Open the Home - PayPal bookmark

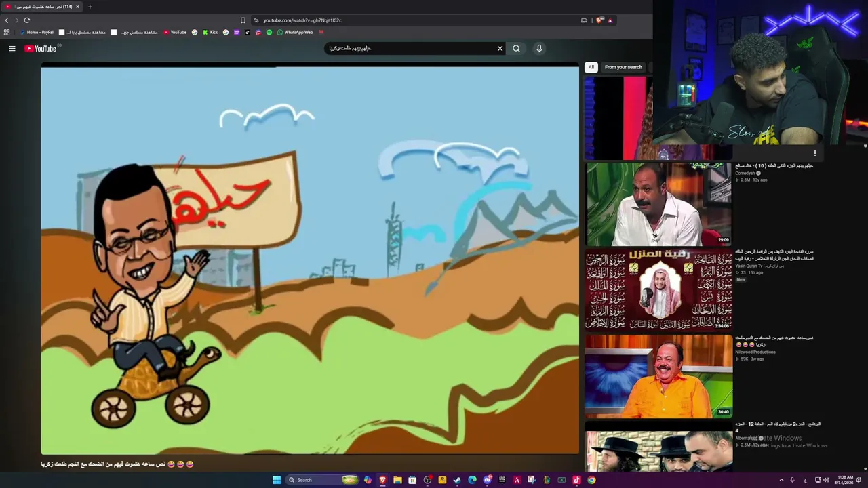coord(37,32)
